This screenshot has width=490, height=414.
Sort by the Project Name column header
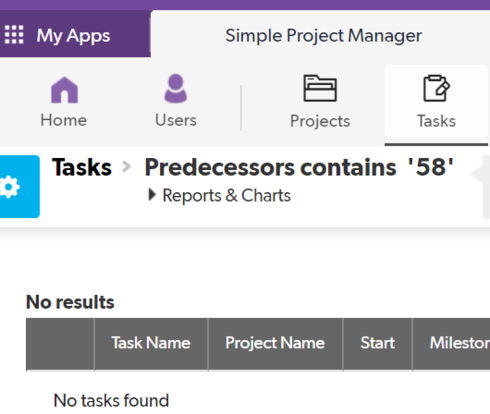(275, 343)
